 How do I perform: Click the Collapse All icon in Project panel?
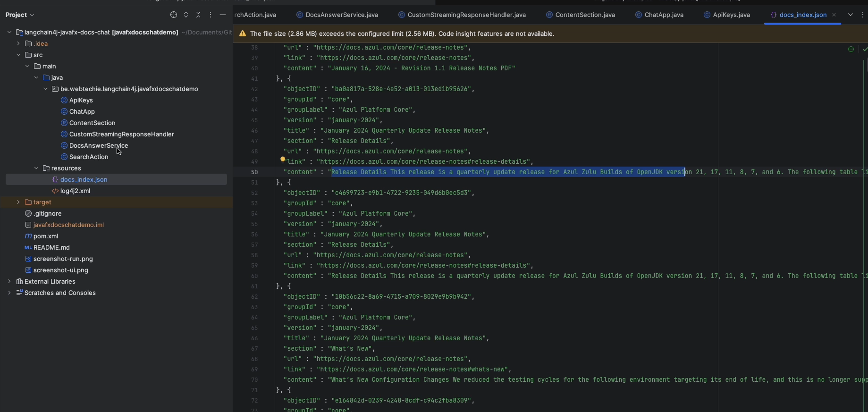click(198, 15)
